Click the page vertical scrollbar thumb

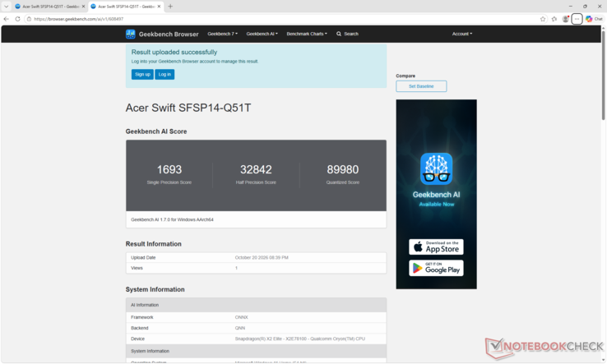603,76
